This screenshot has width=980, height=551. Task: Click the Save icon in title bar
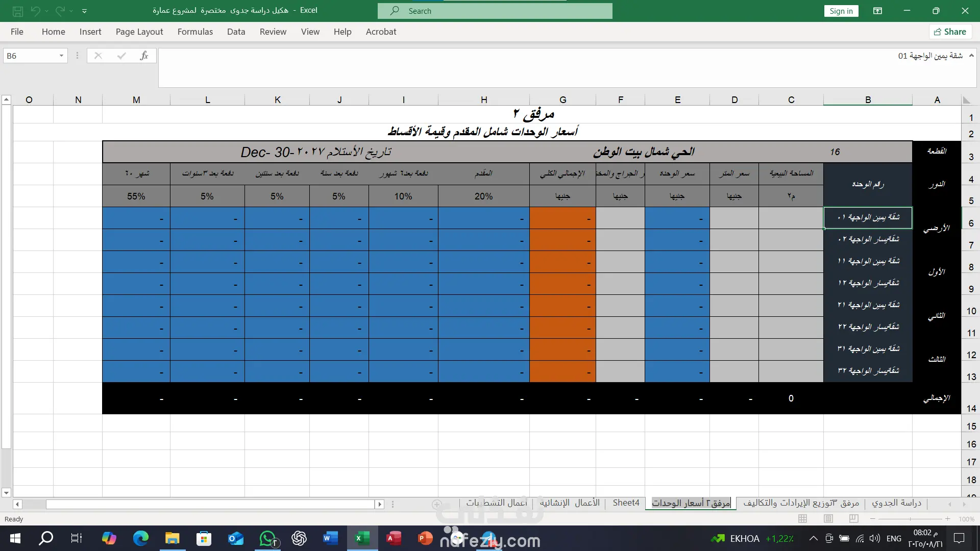pyautogui.click(x=17, y=11)
